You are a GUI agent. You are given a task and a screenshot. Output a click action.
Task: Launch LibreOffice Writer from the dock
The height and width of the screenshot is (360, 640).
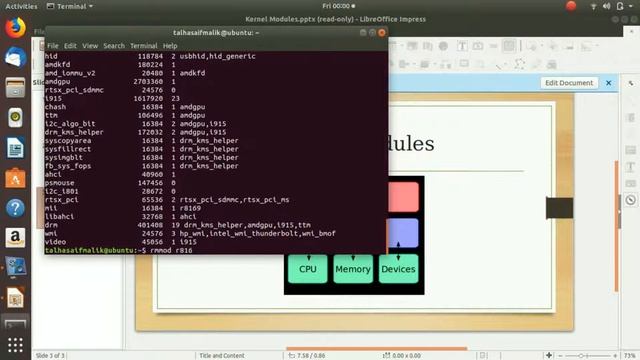pos(15,148)
